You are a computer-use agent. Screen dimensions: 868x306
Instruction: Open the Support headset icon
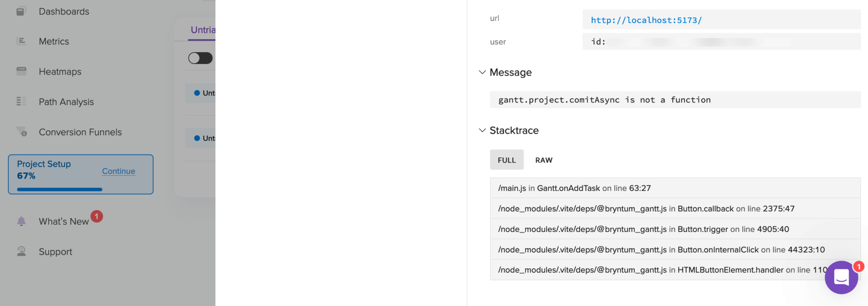(21, 251)
